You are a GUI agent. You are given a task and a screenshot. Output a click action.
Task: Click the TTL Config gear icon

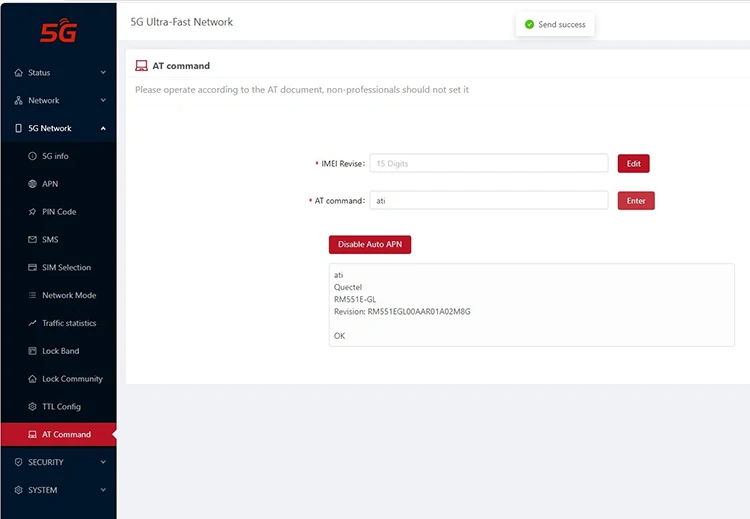(32, 407)
